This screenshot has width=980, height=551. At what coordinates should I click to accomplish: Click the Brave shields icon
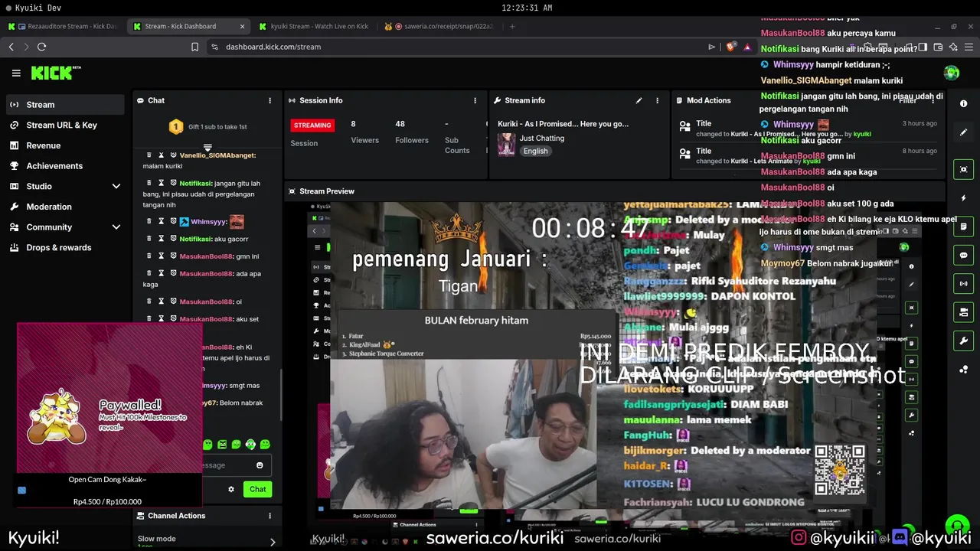730,47
